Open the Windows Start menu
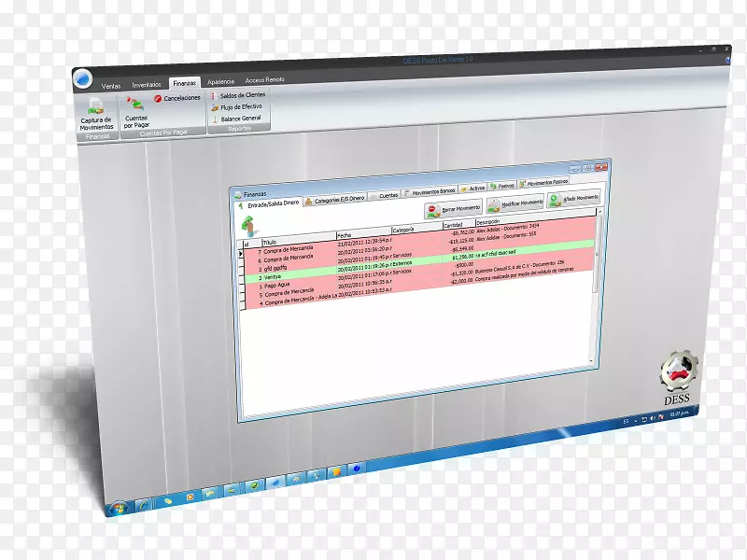The image size is (747, 560). pyautogui.click(x=118, y=509)
